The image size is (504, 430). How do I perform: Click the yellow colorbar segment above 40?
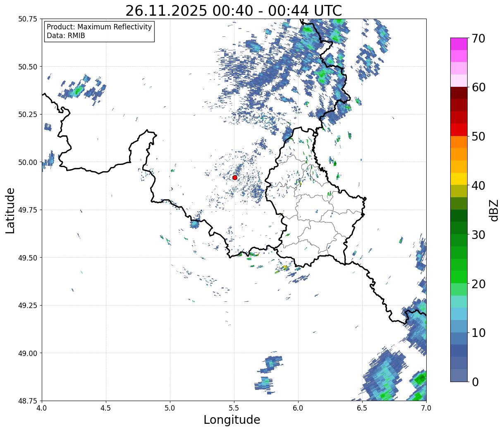point(459,179)
